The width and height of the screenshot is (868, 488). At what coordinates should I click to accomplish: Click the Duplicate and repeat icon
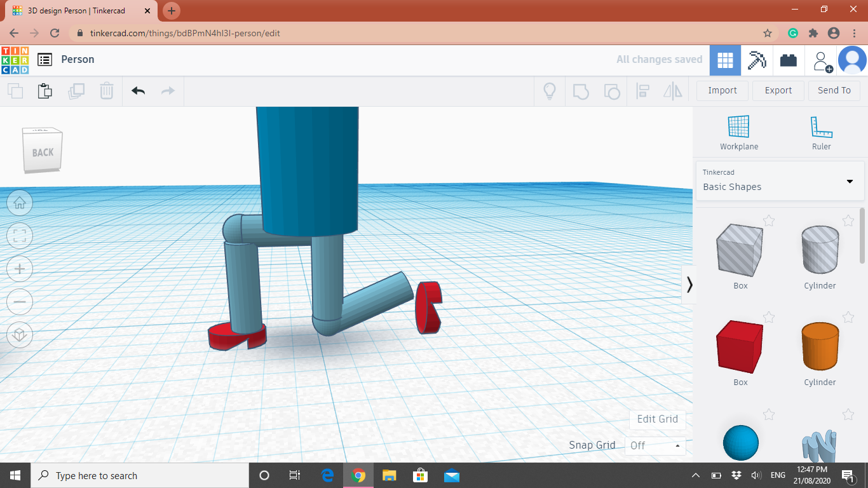(x=76, y=91)
